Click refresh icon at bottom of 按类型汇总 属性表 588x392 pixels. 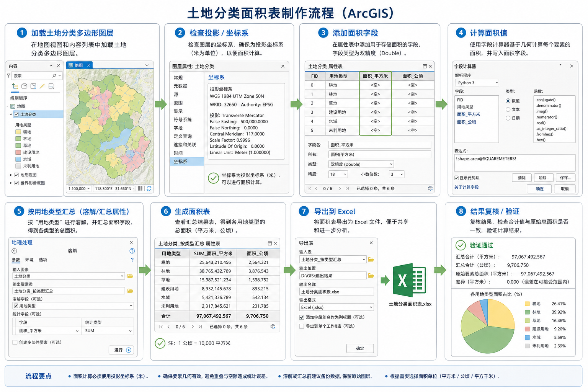click(x=273, y=327)
